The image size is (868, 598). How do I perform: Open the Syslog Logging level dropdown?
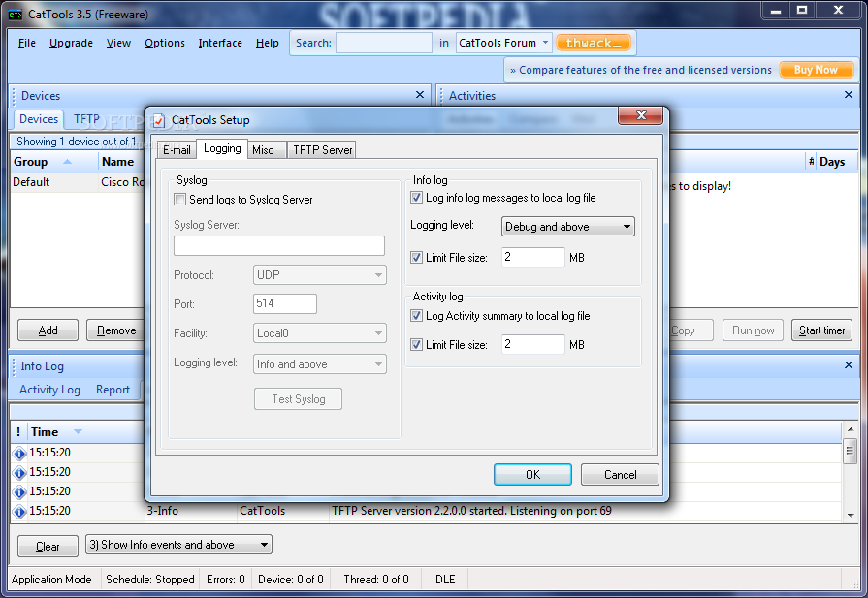(x=319, y=364)
